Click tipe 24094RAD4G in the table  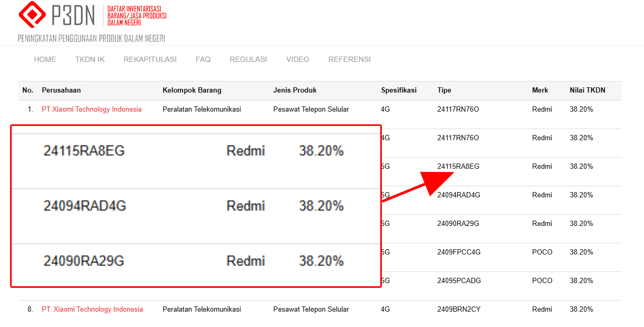point(459,195)
